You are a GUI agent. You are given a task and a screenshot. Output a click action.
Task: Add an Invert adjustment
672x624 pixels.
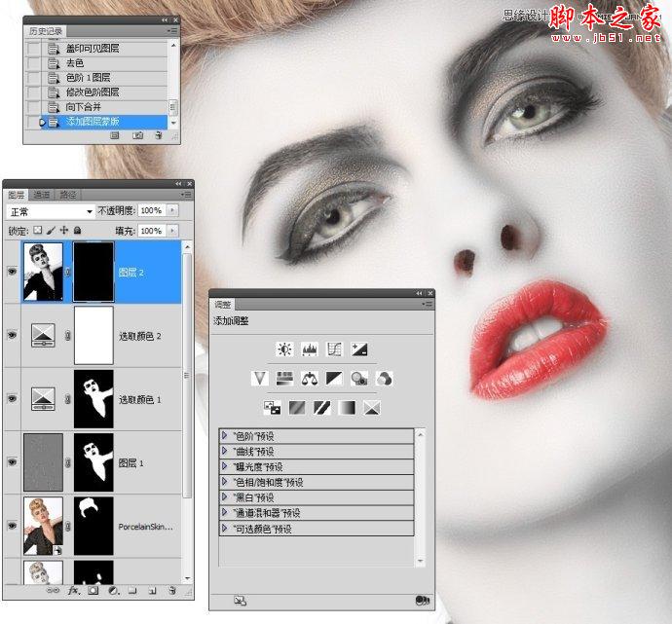pyautogui.click(x=272, y=407)
